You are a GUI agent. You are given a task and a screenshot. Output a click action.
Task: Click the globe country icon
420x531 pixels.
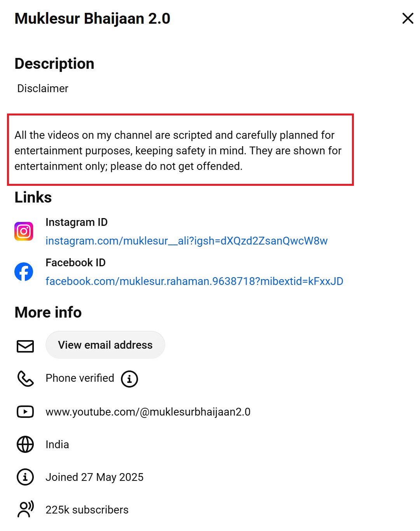[25, 444]
